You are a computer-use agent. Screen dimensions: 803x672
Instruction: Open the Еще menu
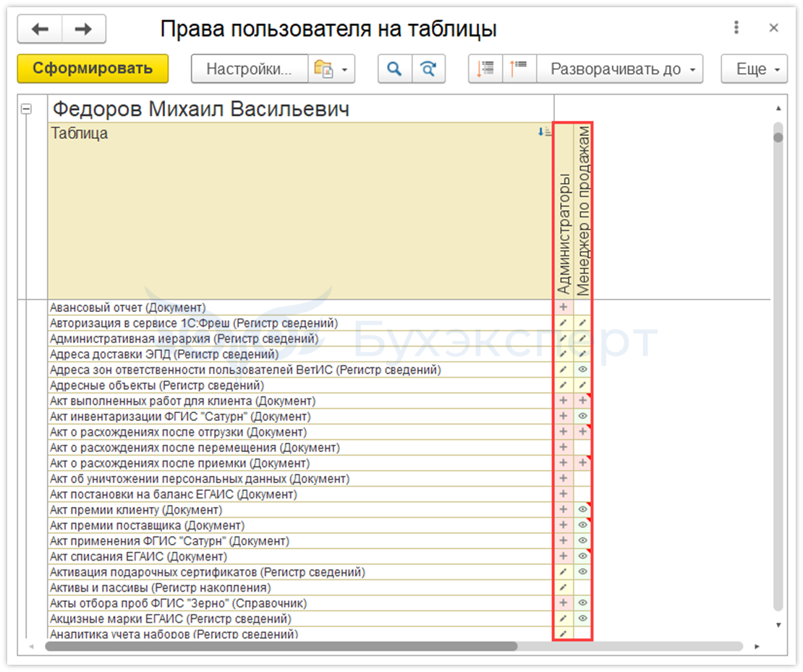tap(754, 69)
